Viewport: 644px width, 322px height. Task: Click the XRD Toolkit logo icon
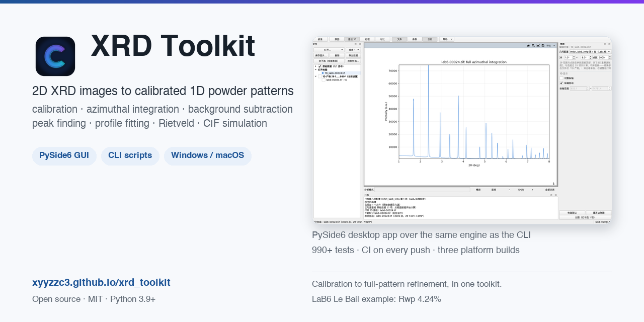55,56
